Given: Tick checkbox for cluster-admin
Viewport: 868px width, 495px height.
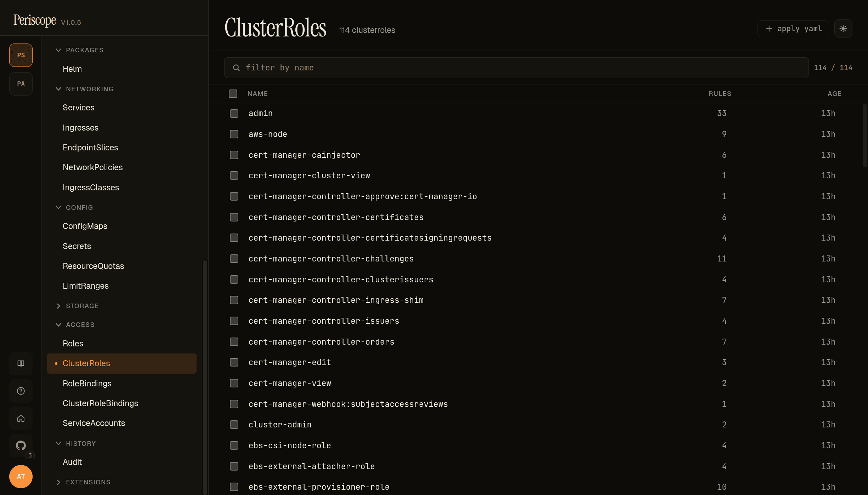Looking at the screenshot, I should (234, 425).
